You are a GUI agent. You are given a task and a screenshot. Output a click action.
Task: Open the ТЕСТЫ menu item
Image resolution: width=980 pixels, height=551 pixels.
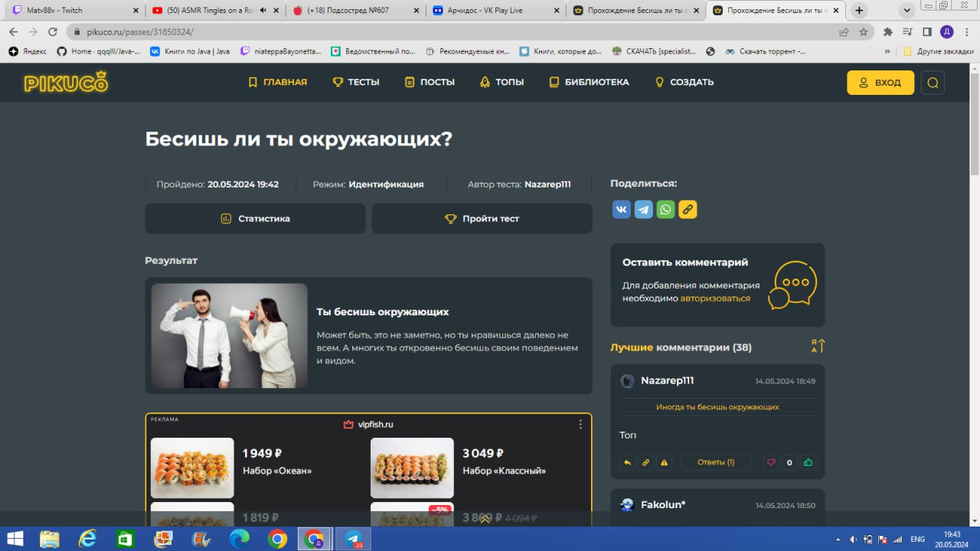tap(356, 82)
